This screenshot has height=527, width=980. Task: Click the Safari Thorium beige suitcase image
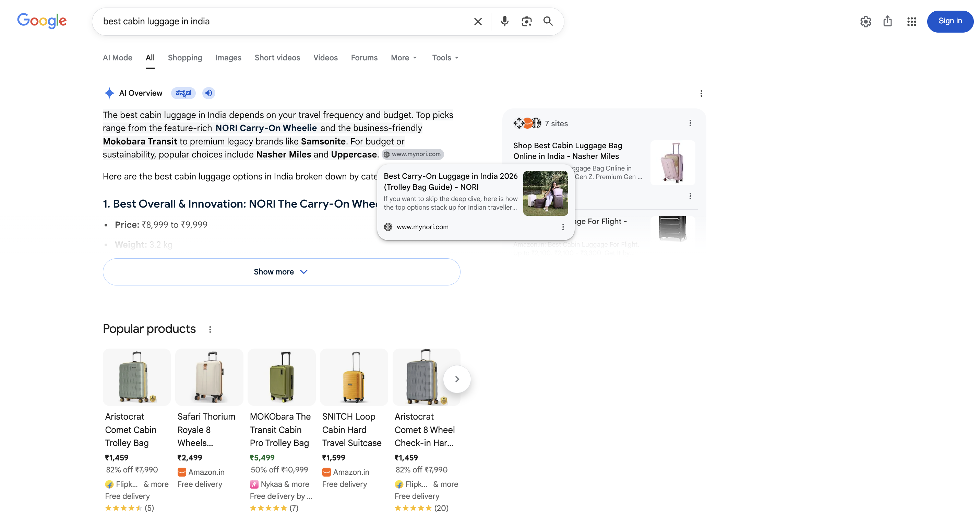(209, 377)
